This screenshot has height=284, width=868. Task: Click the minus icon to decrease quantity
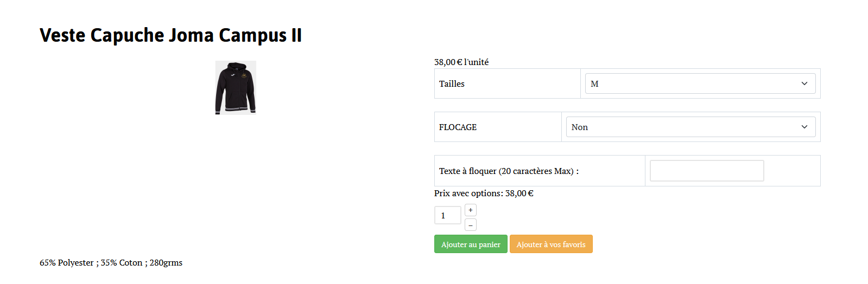pos(471,225)
